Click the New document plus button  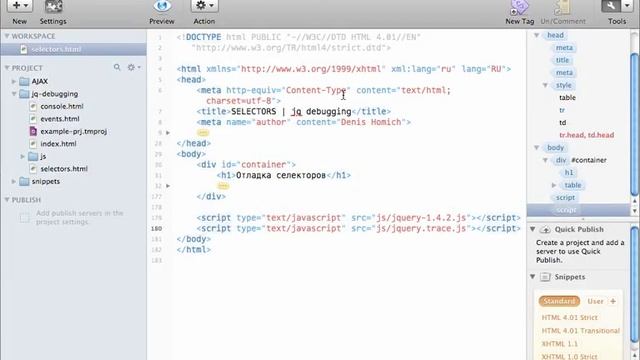[19, 6]
